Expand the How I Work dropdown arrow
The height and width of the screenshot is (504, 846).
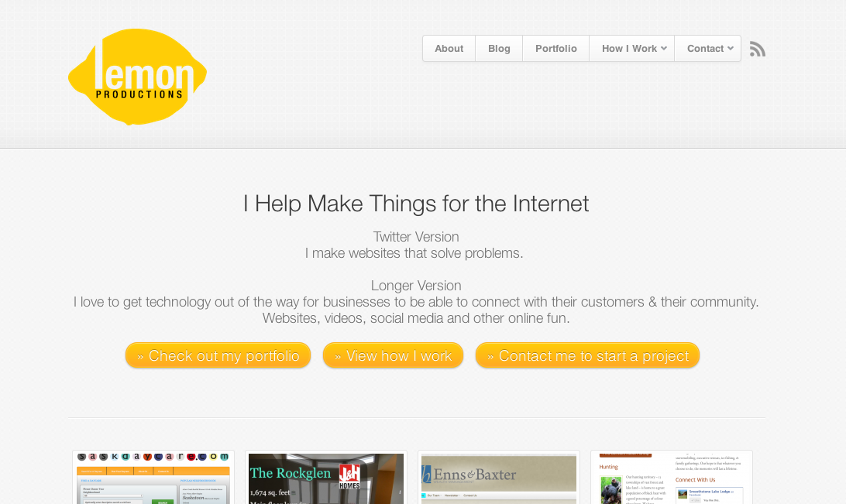664,49
